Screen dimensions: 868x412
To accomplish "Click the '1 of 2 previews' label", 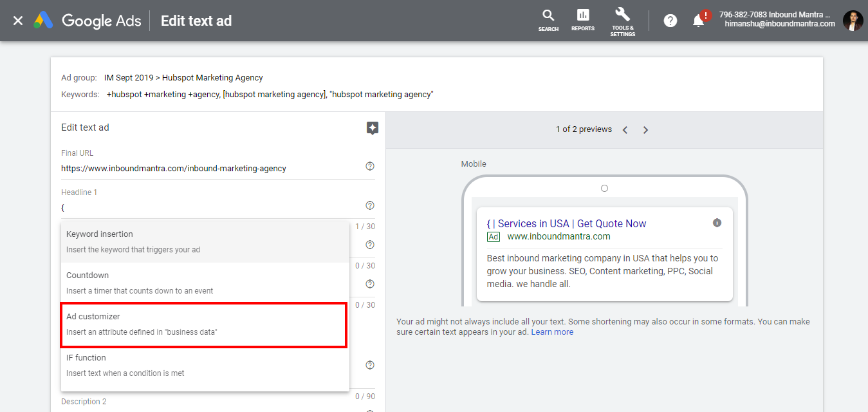I will pyautogui.click(x=584, y=129).
